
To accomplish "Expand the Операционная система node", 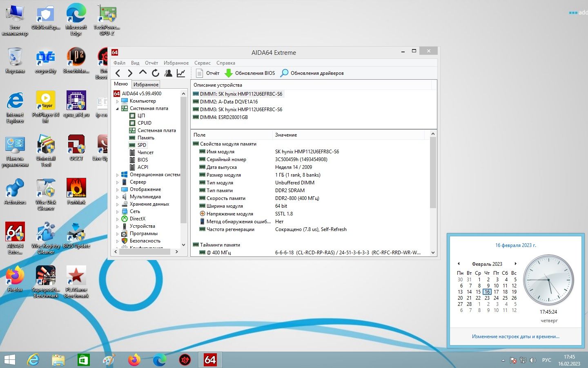I will click(x=117, y=175).
